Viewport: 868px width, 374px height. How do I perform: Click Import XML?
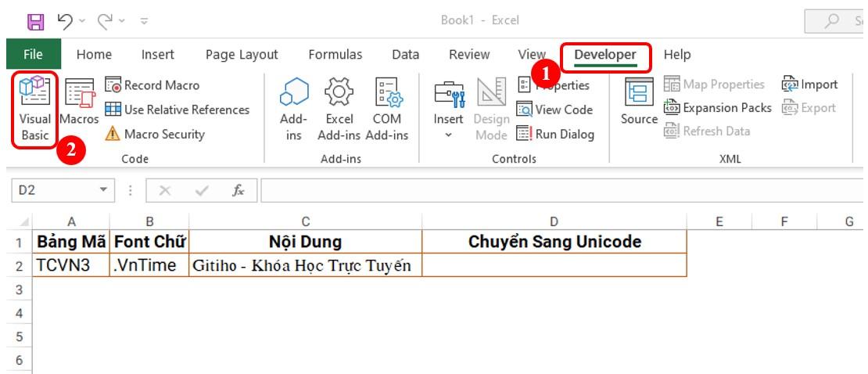coord(809,85)
